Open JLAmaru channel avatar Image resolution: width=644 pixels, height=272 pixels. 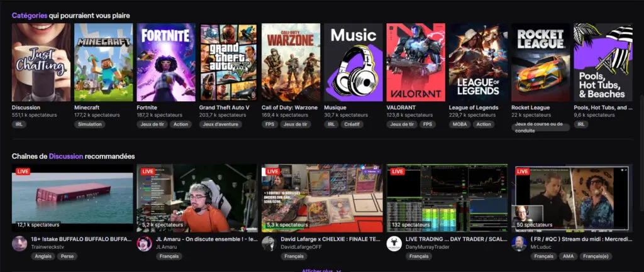pos(144,243)
